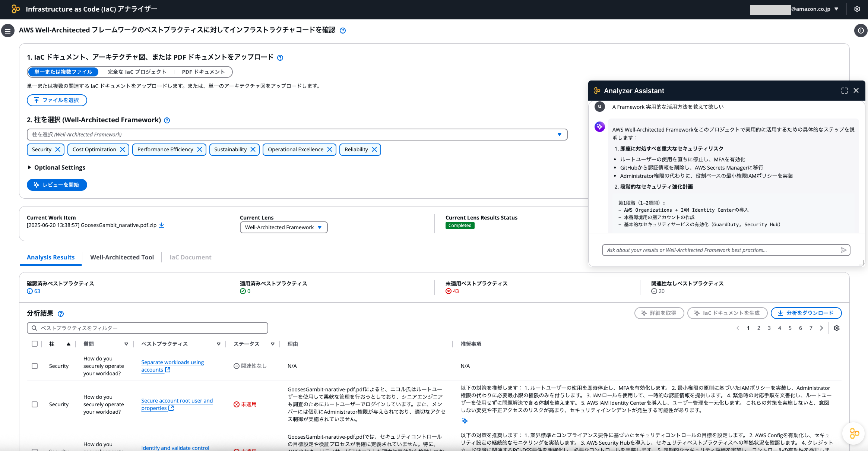Open the hamburger navigation menu
Viewport: 868px width, 451px height.
pyautogui.click(x=8, y=30)
